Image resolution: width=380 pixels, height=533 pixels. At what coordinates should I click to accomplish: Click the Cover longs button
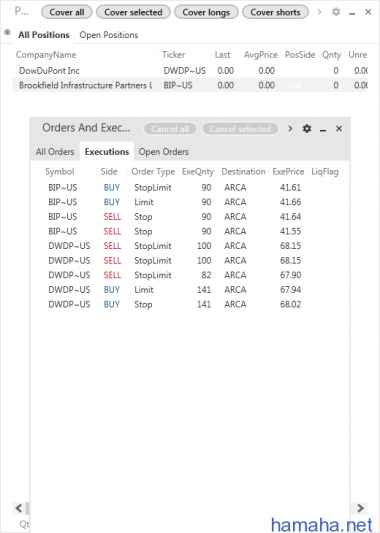tap(206, 12)
